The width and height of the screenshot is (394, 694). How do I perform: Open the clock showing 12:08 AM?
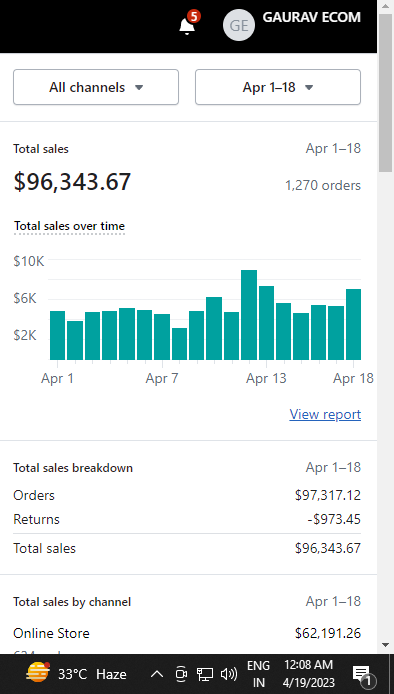tap(309, 674)
